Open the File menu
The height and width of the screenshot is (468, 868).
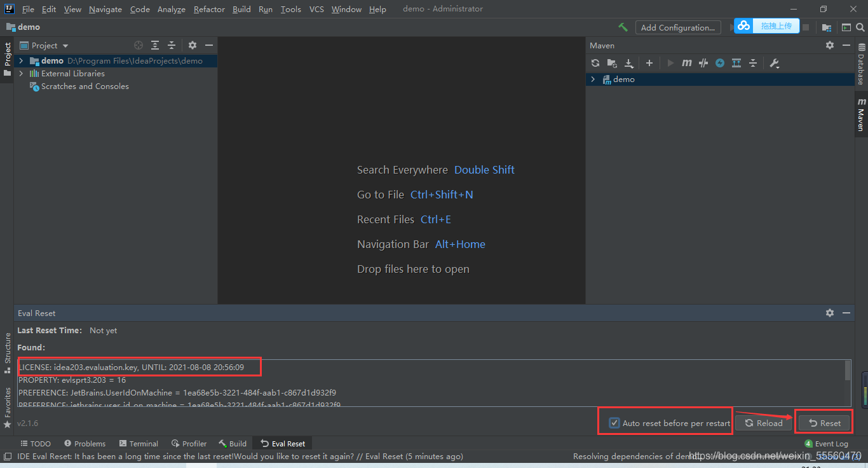click(28, 9)
